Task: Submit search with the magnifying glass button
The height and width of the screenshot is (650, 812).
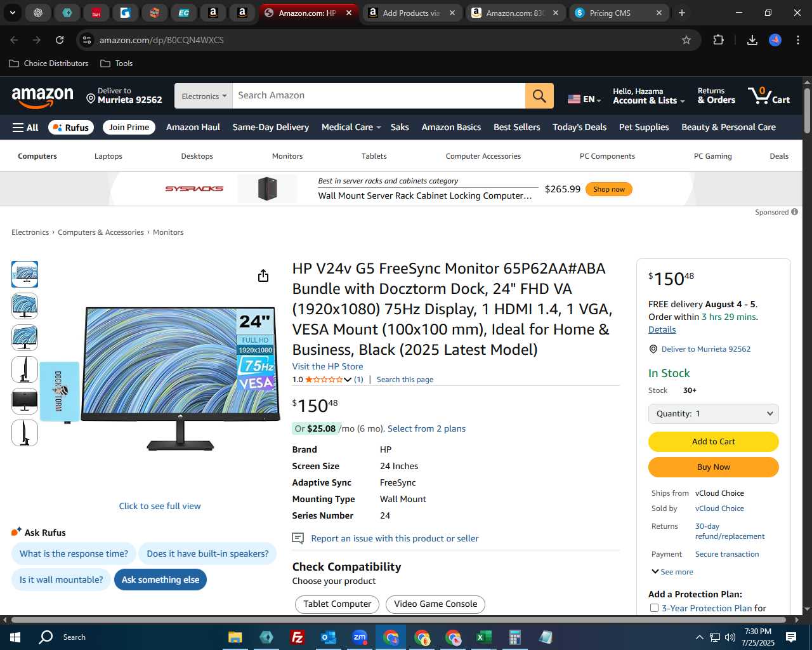Action: pyautogui.click(x=539, y=96)
